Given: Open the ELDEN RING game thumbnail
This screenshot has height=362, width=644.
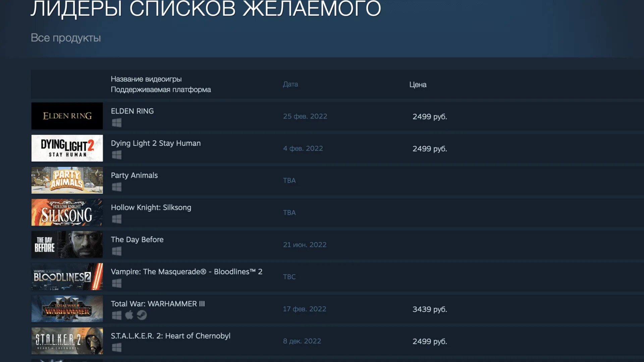Looking at the screenshot, I should pyautogui.click(x=67, y=116).
